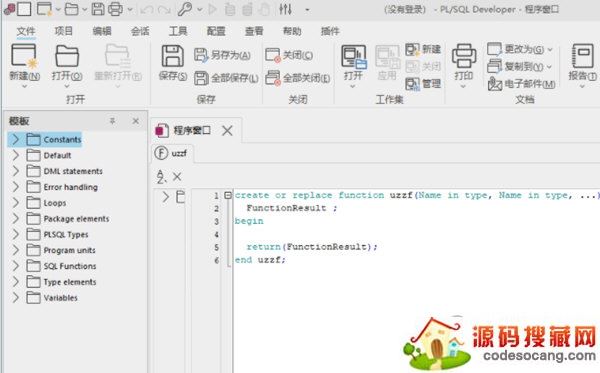The image size is (600, 373).
Task: Click Save All (全部保存) button
Action: pyautogui.click(x=226, y=78)
